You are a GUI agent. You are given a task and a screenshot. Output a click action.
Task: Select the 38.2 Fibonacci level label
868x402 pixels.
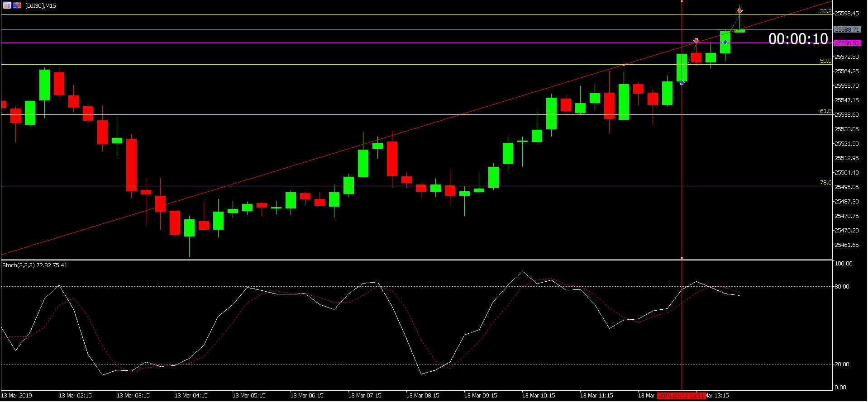tap(826, 11)
